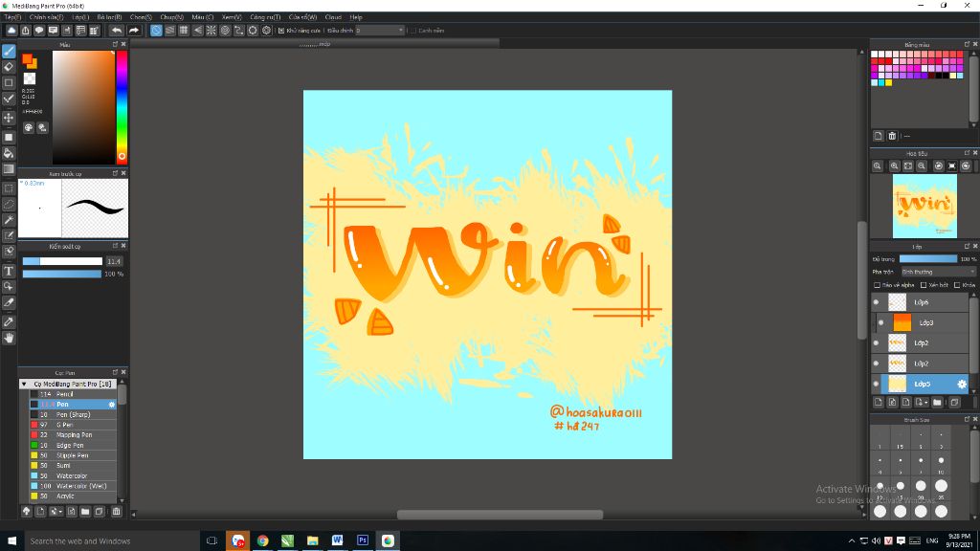The height and width of the screenshot is (551, 980).
Task: Select the Text tool
Action: pos(9,271)
